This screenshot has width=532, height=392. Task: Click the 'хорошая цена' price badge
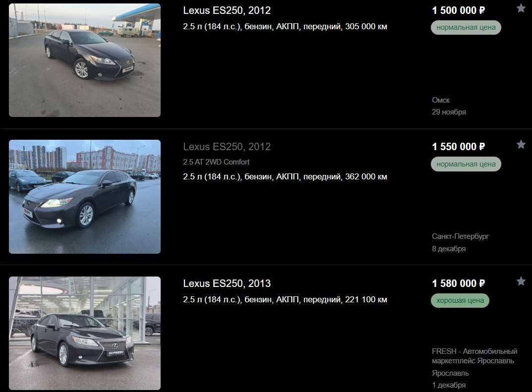460,300
